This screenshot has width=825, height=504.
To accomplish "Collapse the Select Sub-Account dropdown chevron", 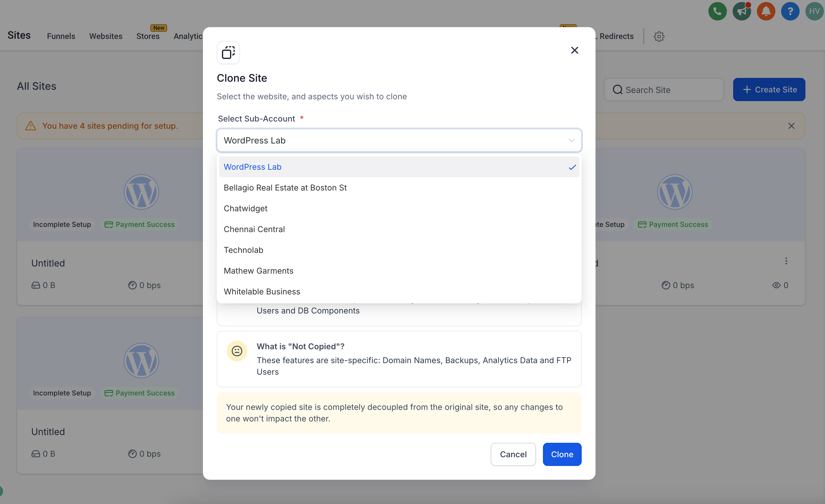I will pyautogui.click(x=571, y=141).
